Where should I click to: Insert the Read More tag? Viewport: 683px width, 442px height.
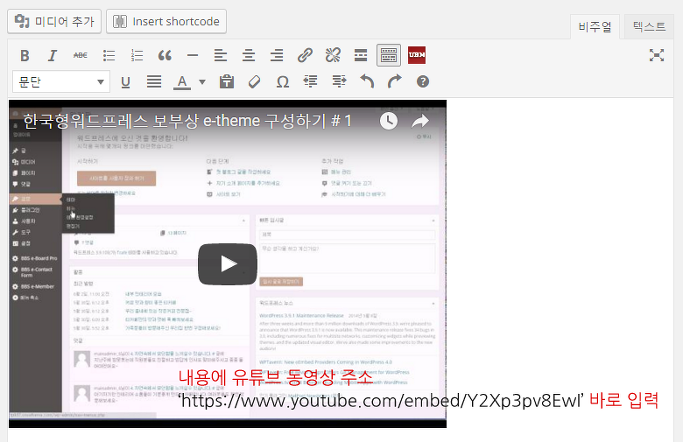coord(361,55)
